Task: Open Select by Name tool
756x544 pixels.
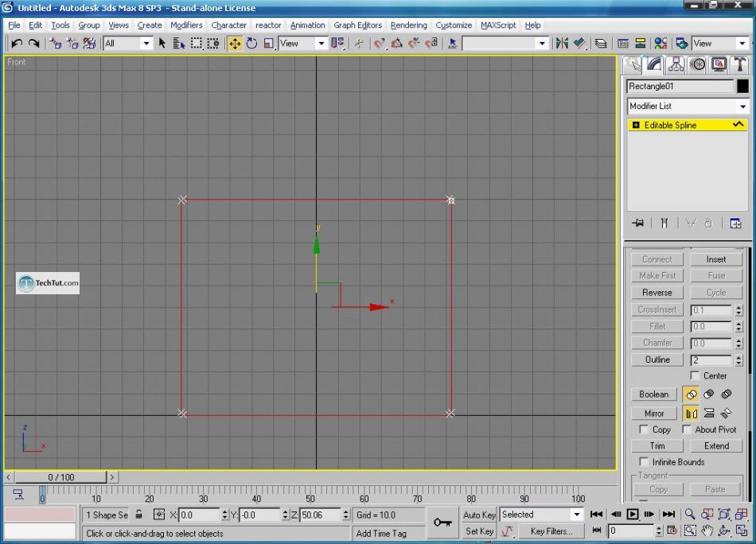Action: (179, 44)
